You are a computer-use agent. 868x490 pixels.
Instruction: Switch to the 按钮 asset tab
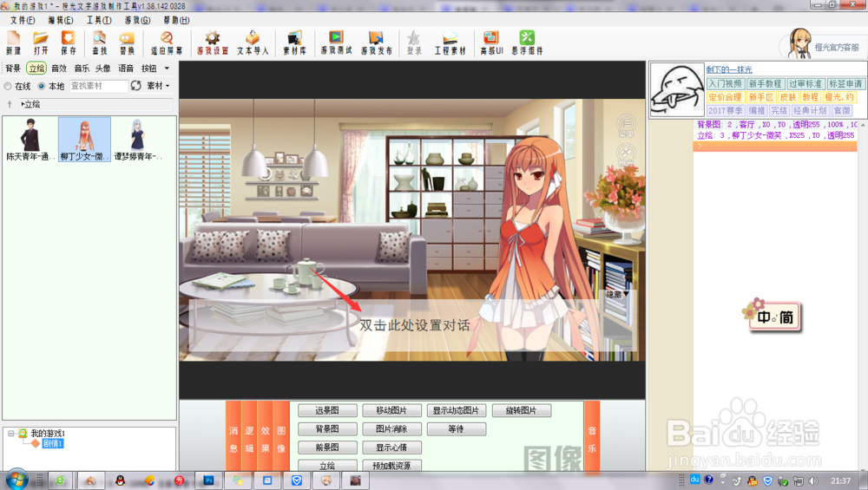click(148, 69)
